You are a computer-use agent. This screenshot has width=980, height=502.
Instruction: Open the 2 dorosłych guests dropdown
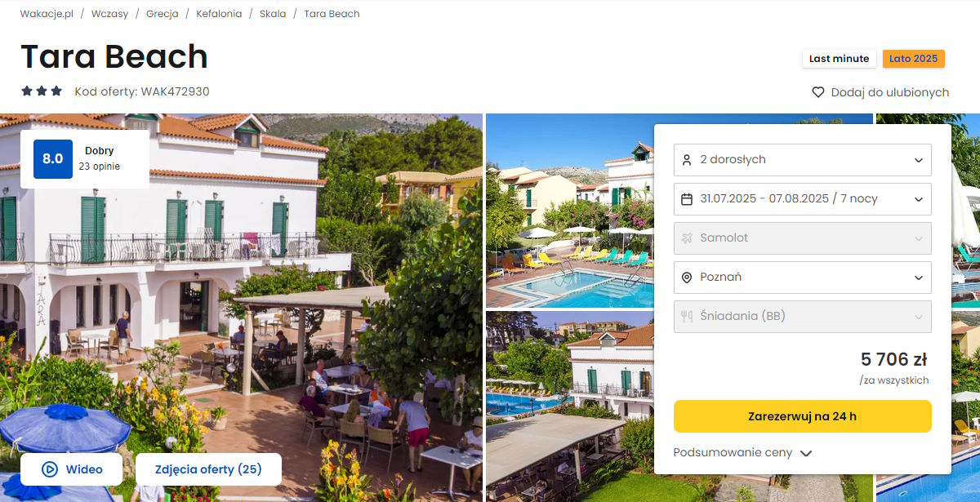[803, 160]
